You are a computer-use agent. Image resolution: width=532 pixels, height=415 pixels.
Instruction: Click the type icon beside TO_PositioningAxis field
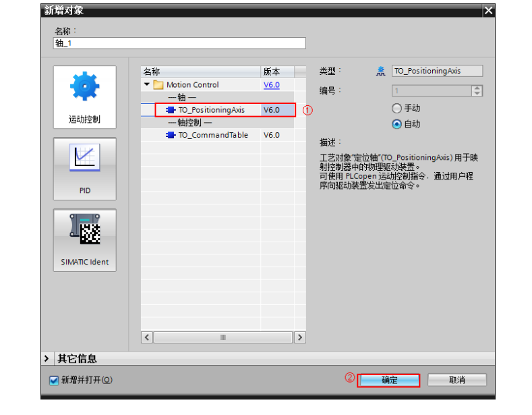[x=381, y=71]
